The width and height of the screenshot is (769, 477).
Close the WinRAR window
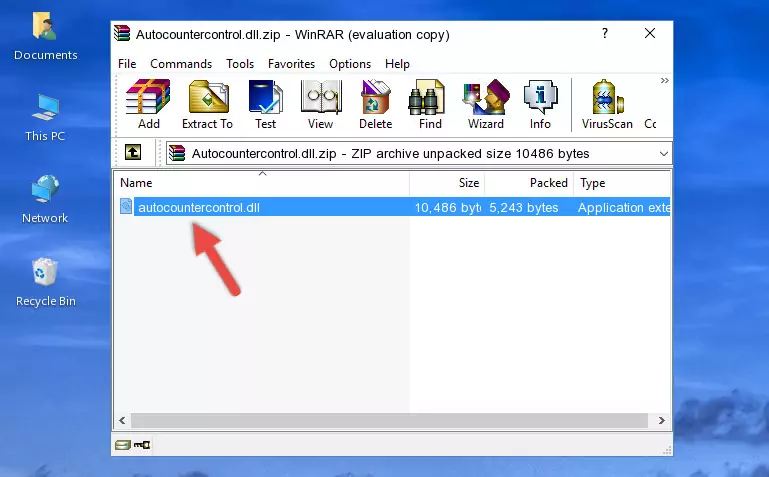pos(650,33)
